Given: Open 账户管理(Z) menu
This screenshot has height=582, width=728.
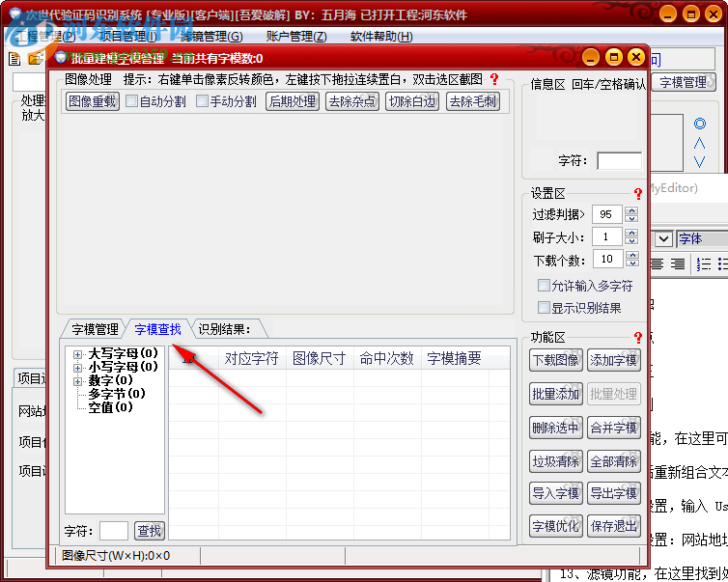Looking at the screenshot, I should [296, 37].
